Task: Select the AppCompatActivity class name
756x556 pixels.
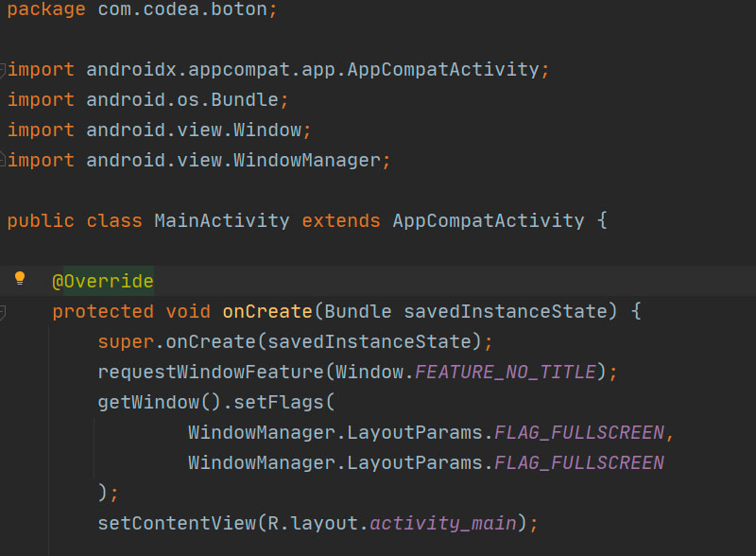Action: point(489,220)
